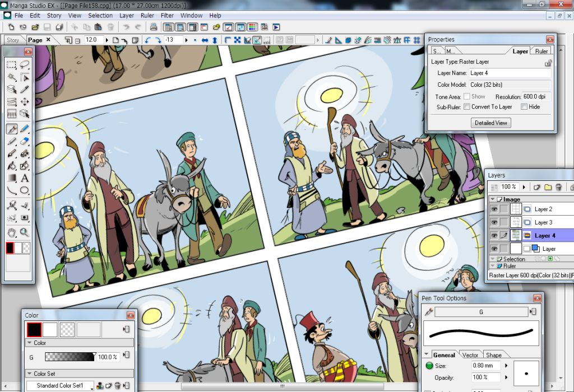Collapse the Image layer group
This screenshot has width=574, height=392.
pyautogui.click(x=493, y=199)
